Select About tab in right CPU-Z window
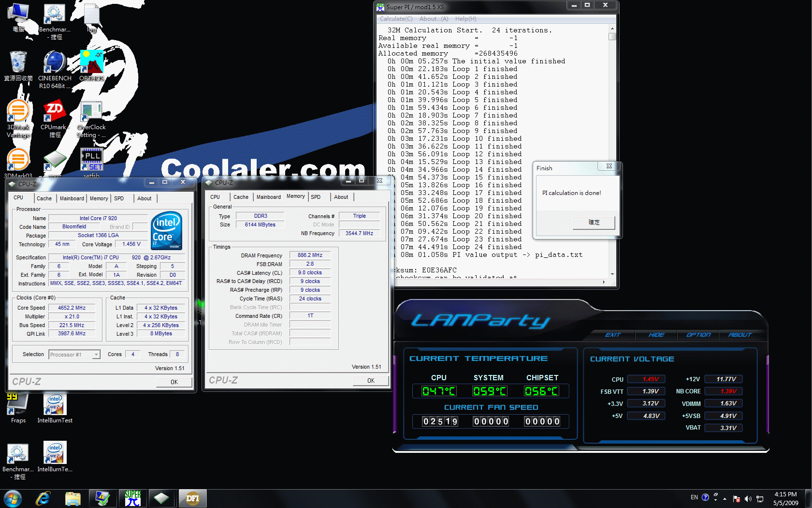The width and height of the screenshot is (812, 508). tap(341, 197)
